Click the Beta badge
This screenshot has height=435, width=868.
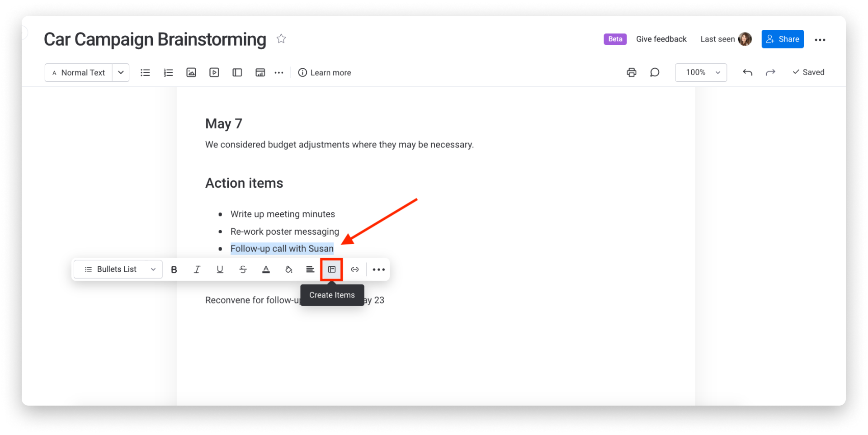coord(615,39)
